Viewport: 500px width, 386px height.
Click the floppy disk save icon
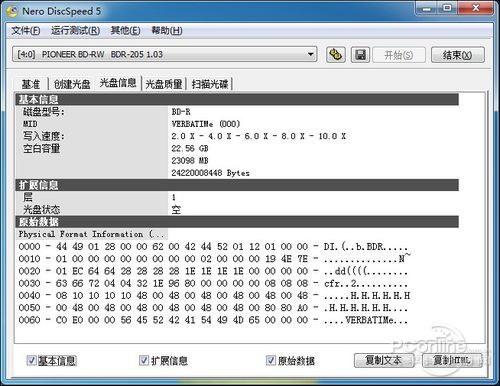point(360,54)
